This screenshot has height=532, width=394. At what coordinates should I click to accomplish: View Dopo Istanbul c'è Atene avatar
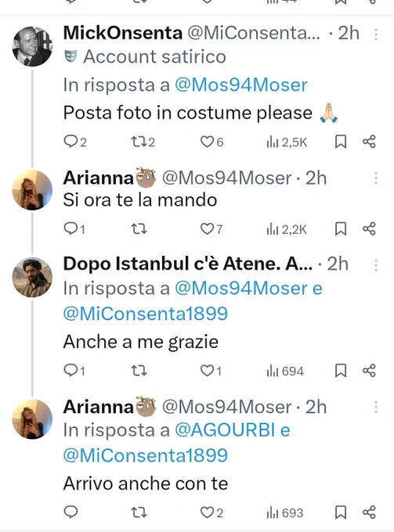coord(32,278)
